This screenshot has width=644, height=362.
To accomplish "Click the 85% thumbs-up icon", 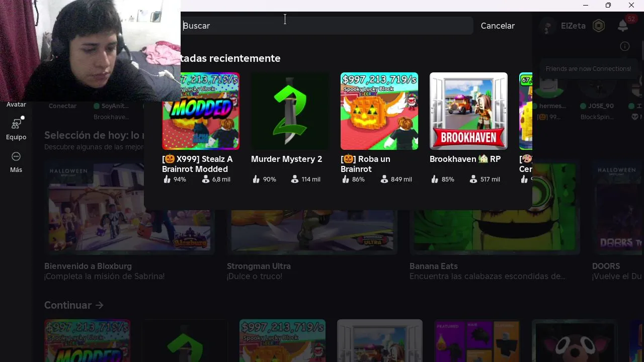I will pos(435,179).
